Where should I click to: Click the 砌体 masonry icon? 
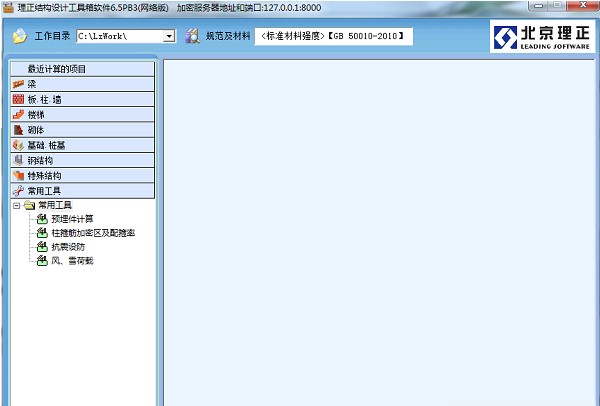[x=18, y=130]
